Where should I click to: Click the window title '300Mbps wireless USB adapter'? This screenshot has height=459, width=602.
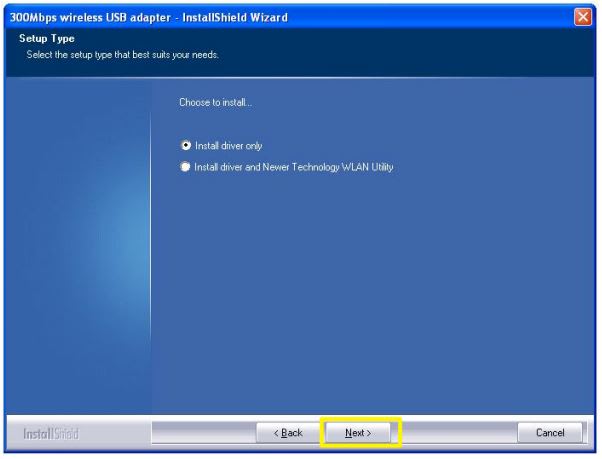(90, 18)
